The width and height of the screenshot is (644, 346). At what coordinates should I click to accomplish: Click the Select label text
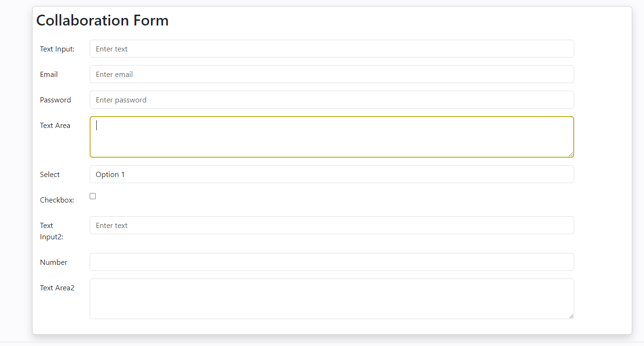point(50,174)
